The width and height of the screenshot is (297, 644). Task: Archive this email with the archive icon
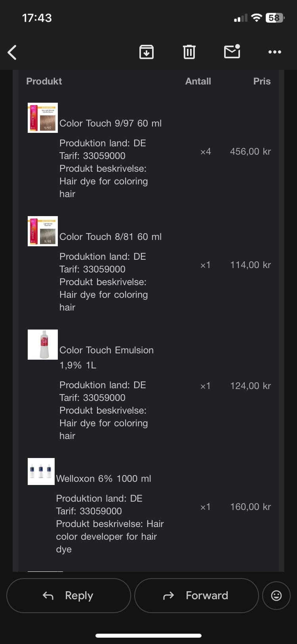click(147, 52)
